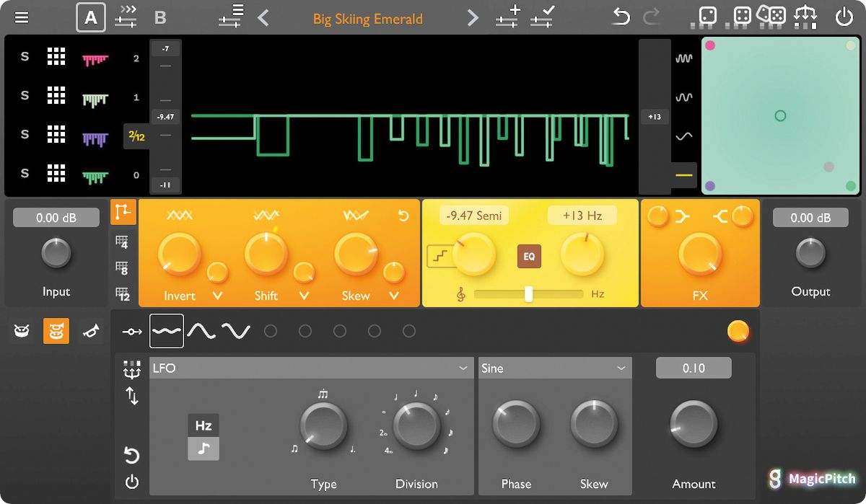Click the reset arrow in the Invert section
This screenshot has width=866, height=504.
403,216
